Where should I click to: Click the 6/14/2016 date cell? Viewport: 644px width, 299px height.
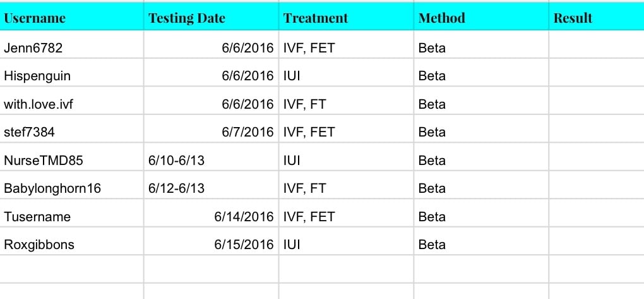(244, 217)
